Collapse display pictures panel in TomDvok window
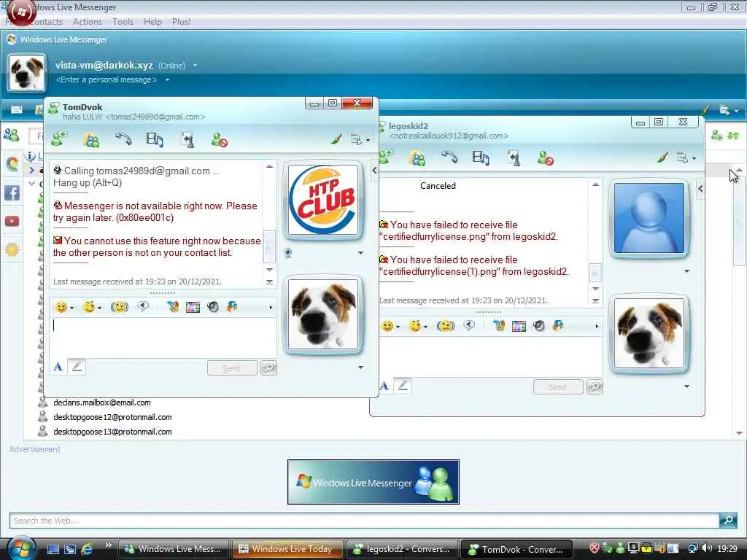 click(x=374, y=170)
